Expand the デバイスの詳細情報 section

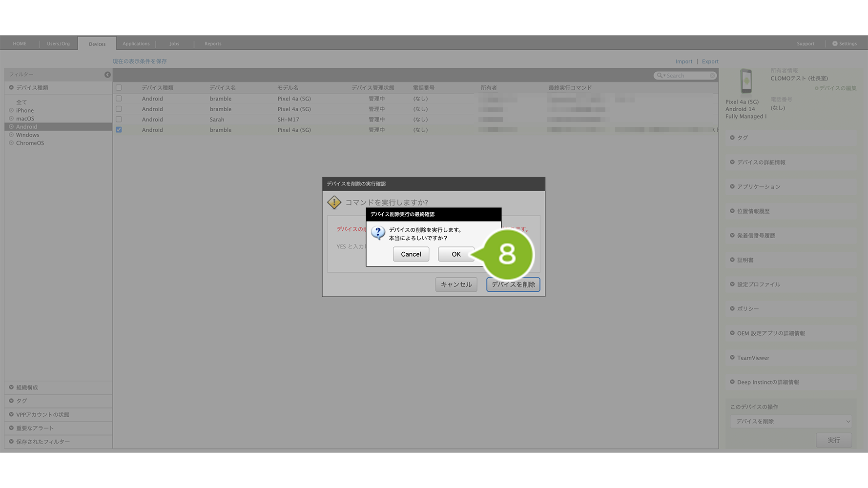click(x=761, y=163)
